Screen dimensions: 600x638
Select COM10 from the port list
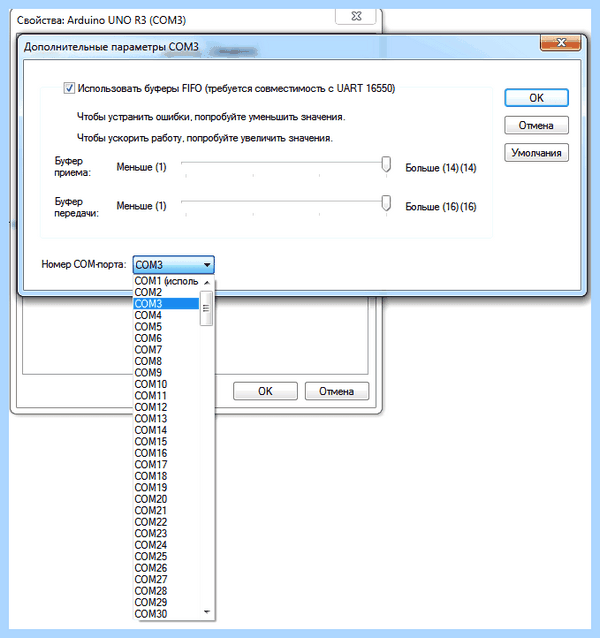(166, 384)
